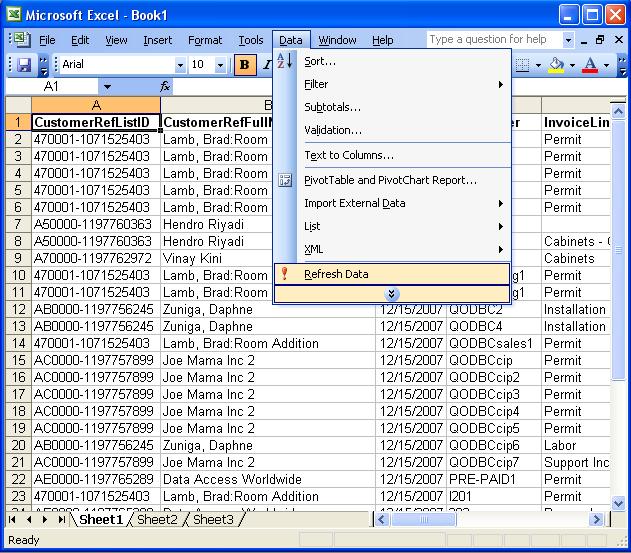Click cell with Data Access Worldwide
Image resolution: width=631 pixels, height=553 pixels.
pos(268,479)
